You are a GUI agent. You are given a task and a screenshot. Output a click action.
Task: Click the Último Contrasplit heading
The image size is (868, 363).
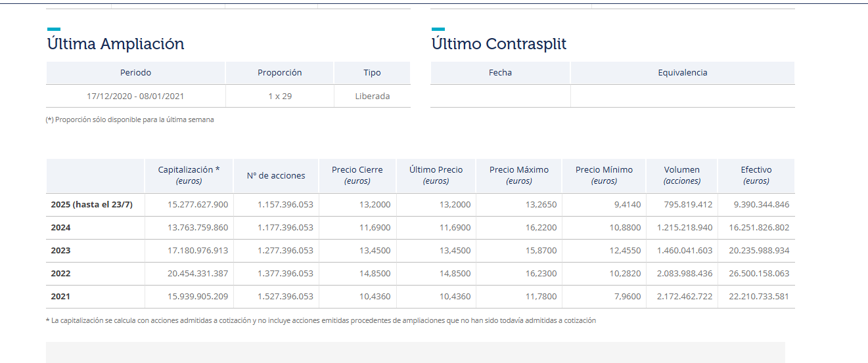[499, 44]
